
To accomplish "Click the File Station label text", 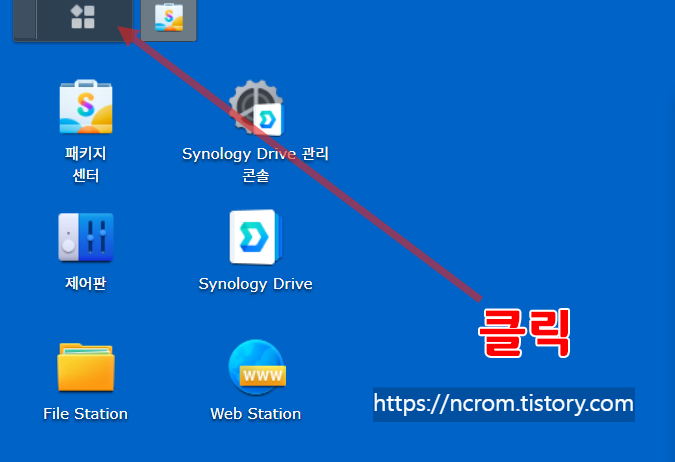I will pyautogui.click(x=86, y=414).
